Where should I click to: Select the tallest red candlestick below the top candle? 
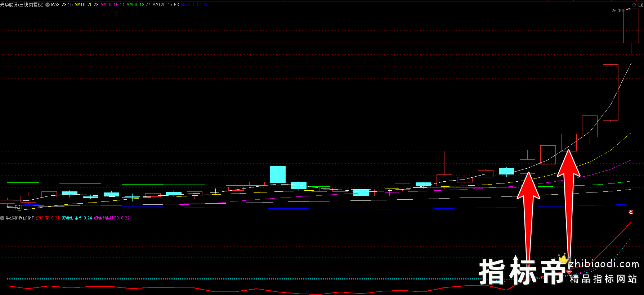pos(611,92)
